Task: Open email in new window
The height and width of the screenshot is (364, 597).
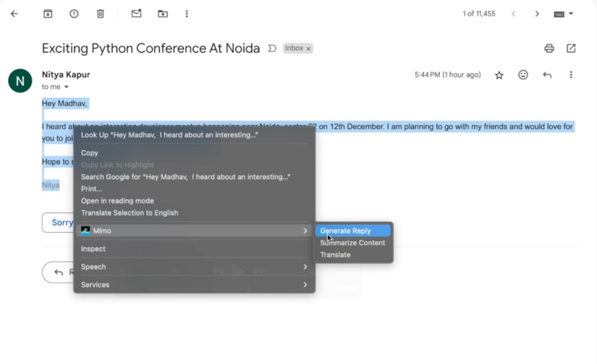Action: [571, 48]
